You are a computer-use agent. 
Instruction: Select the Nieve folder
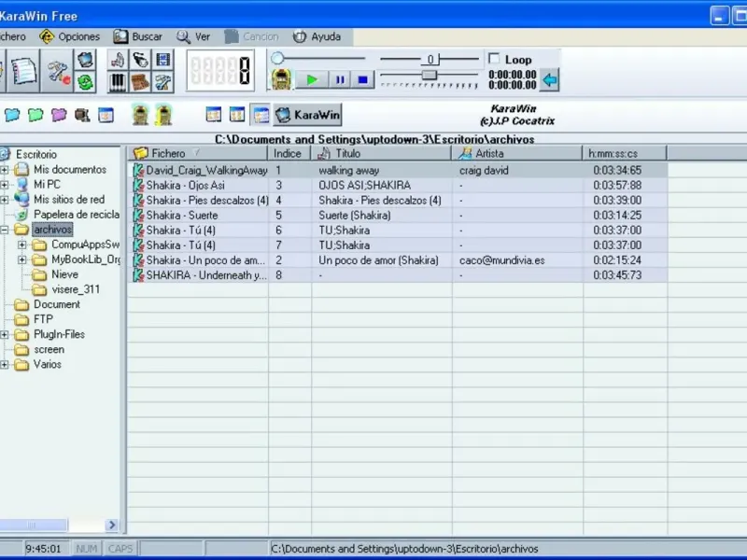(x=64, y=274)
